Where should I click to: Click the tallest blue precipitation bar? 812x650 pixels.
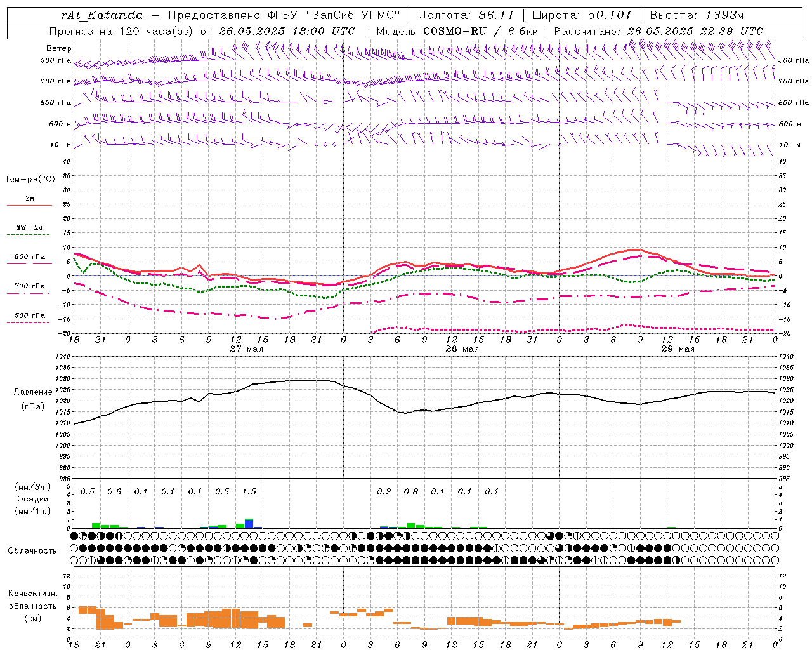point(249,524)
